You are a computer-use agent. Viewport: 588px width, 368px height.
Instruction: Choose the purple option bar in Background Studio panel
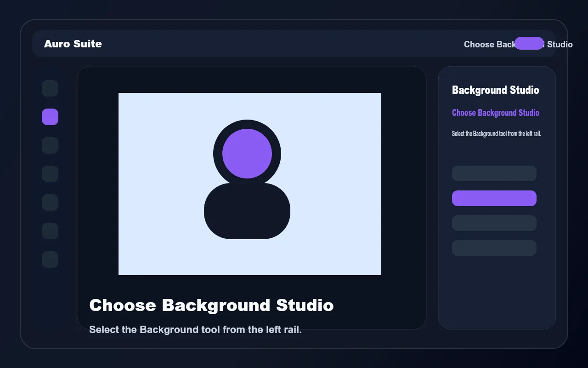click(494, 198)
